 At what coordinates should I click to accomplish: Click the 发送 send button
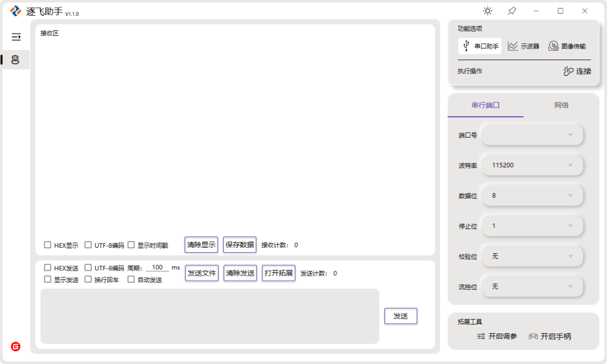point(400,316)
